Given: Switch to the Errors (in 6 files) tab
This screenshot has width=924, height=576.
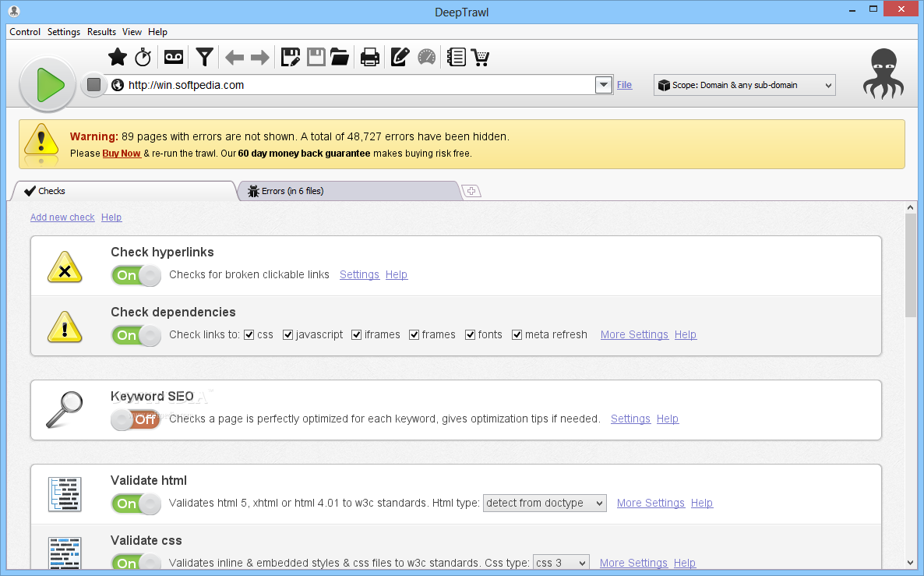Looking at the screenshot, I should point(349,191).
